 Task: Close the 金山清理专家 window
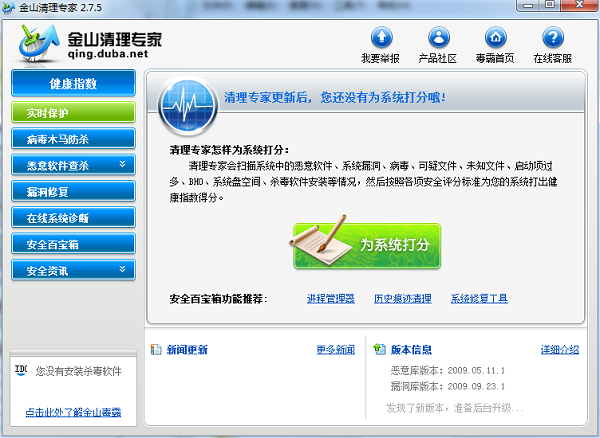click(579, 5)
